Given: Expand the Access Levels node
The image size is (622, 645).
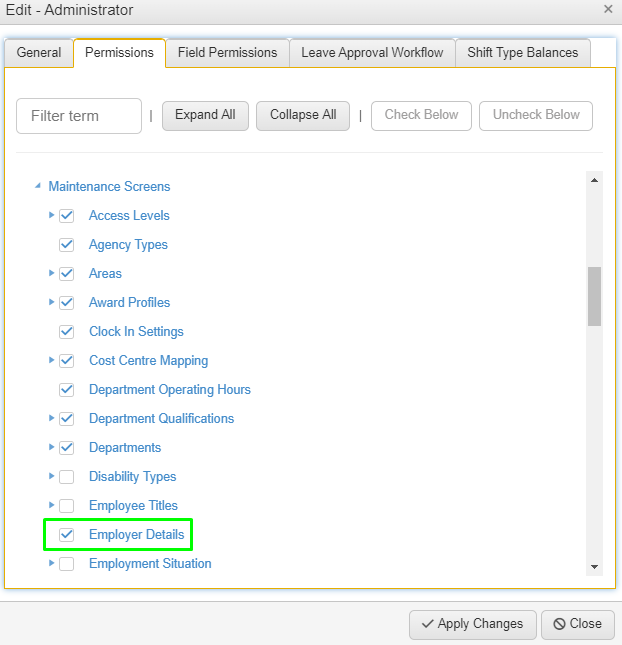Looking at the screenshot, I should 52,215.
